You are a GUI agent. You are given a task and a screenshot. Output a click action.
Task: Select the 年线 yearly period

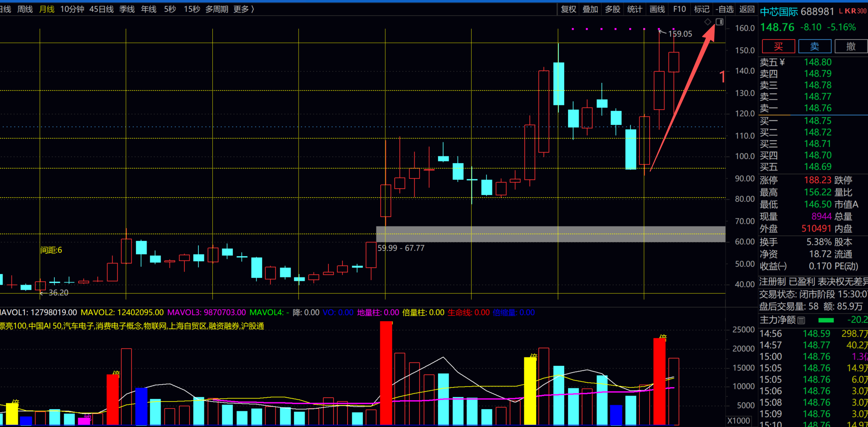click(149, 9)
